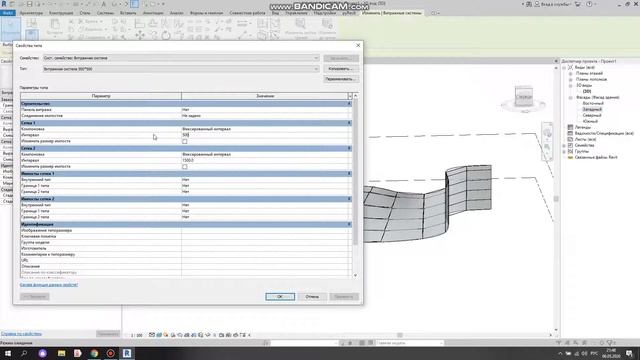Select West elevation in project browser
Image resolution: width=640 pixels, height=360 pixels.
592,109
